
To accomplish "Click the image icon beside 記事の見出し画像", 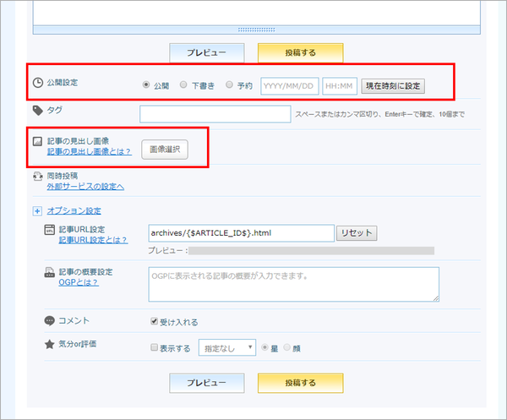I will (x=37, y=141).
